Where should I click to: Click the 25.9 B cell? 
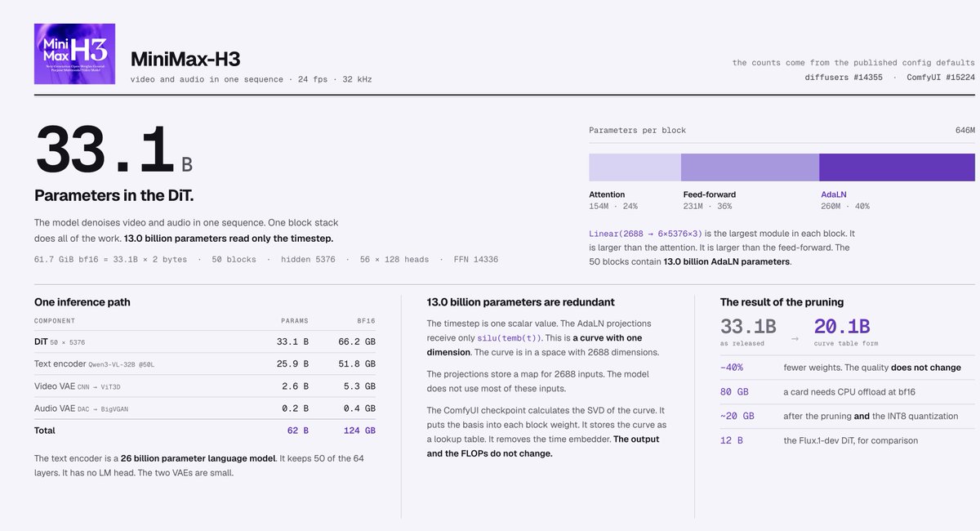click(293, 364)
